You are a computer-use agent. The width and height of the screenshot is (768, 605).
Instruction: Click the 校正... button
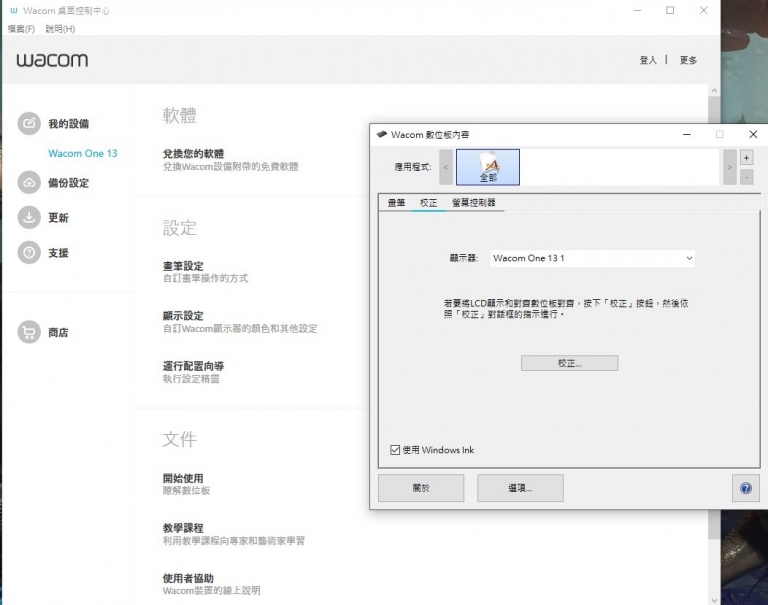coord(569,363)
